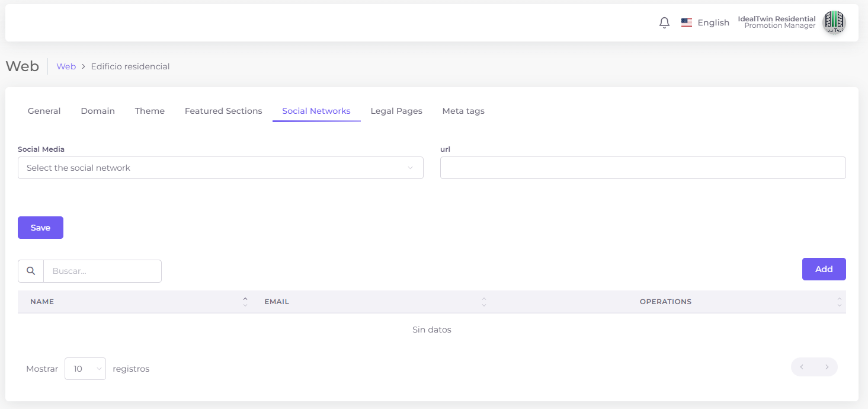
Task: Open the English language selector
Action: click(713, 23)
